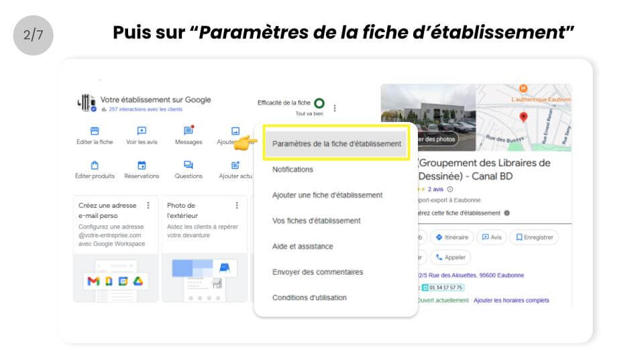
Task: Choose Ajouter une fiche d'établissement
Action: click(x=327, y=195)
